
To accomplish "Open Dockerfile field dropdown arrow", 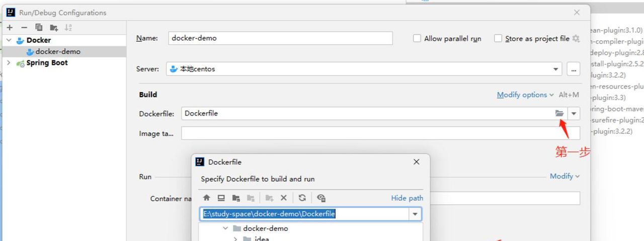I will pos(574,113).
